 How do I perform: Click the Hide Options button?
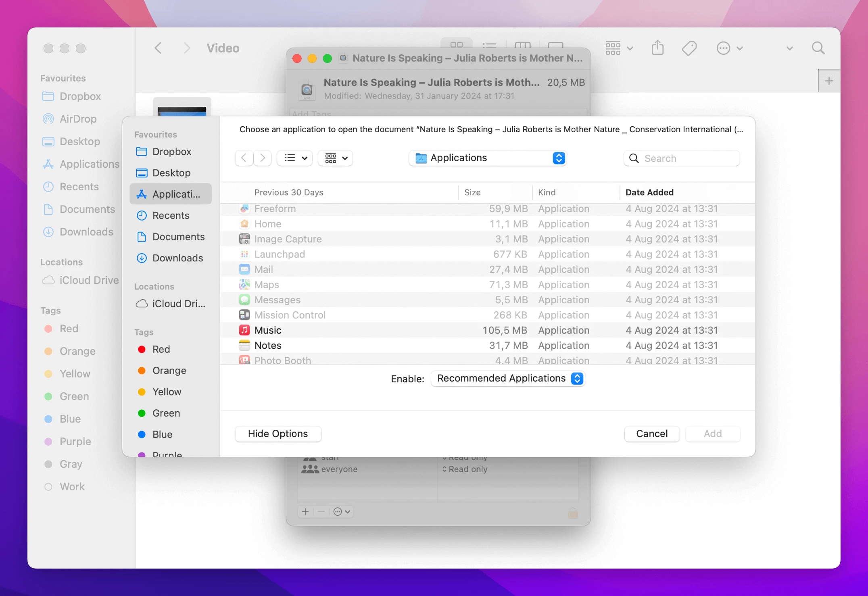(278, 433)
